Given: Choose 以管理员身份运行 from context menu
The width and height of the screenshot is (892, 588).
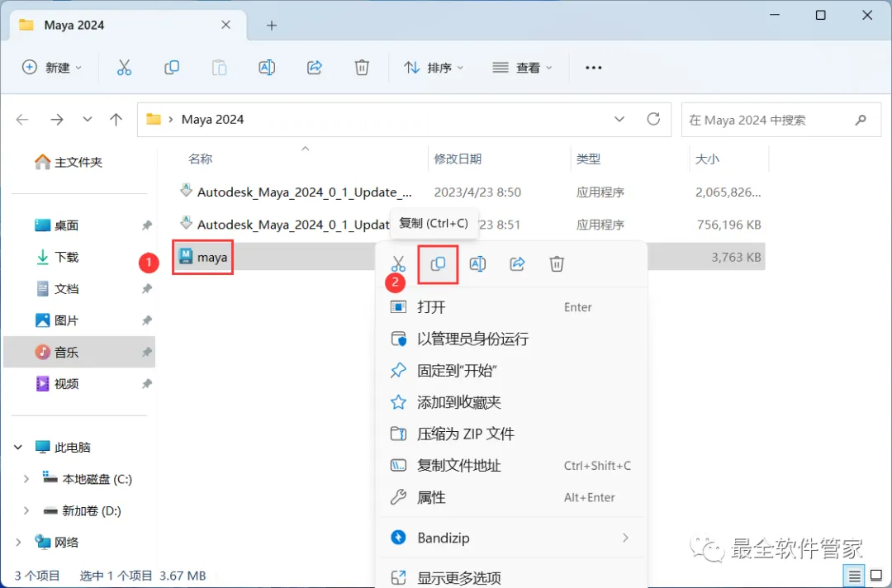Looking at the screenshot, I should (511, 339).
